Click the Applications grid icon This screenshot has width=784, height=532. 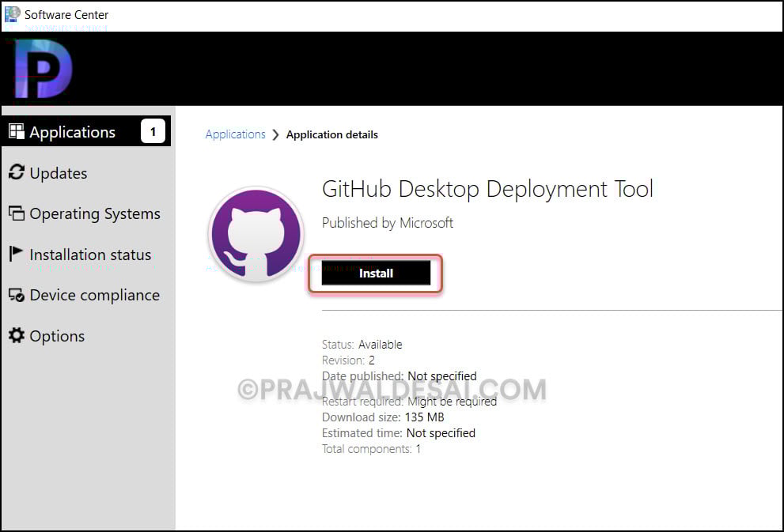[x=17, y=131]
